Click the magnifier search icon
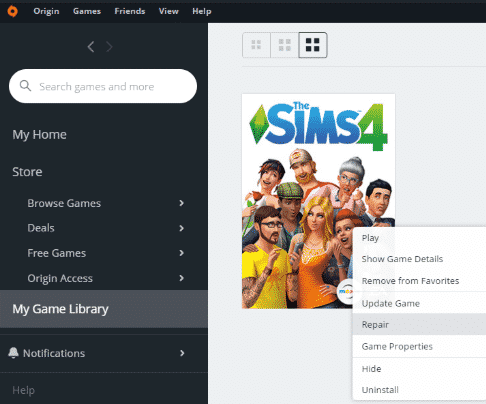The width and height of the screenshot is (486, 404). tap(25, 86)
